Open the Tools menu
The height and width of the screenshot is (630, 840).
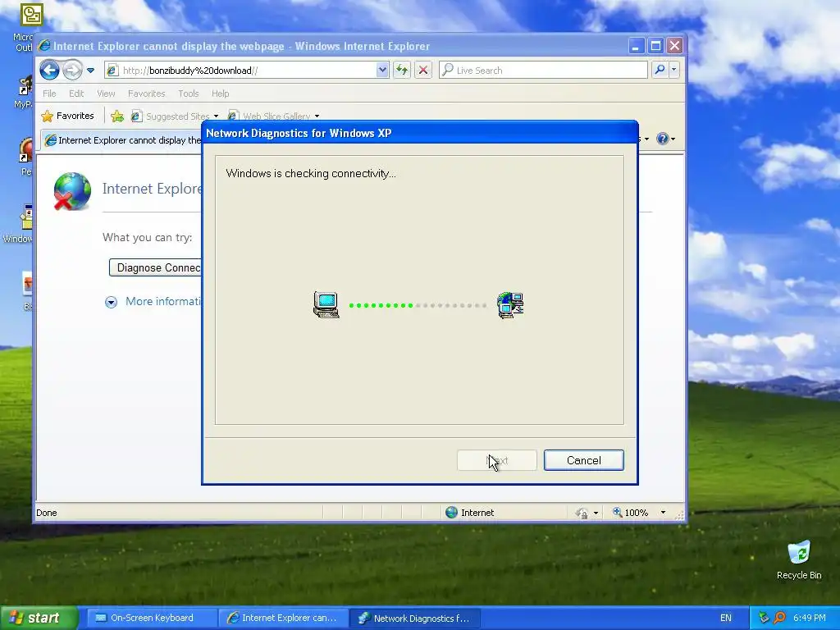[189, 94]
